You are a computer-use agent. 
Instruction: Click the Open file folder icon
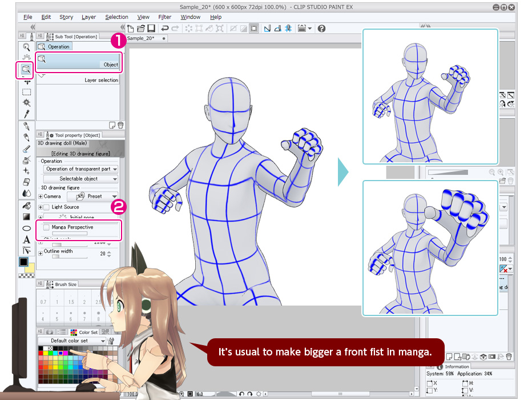(x=140, y=28)
